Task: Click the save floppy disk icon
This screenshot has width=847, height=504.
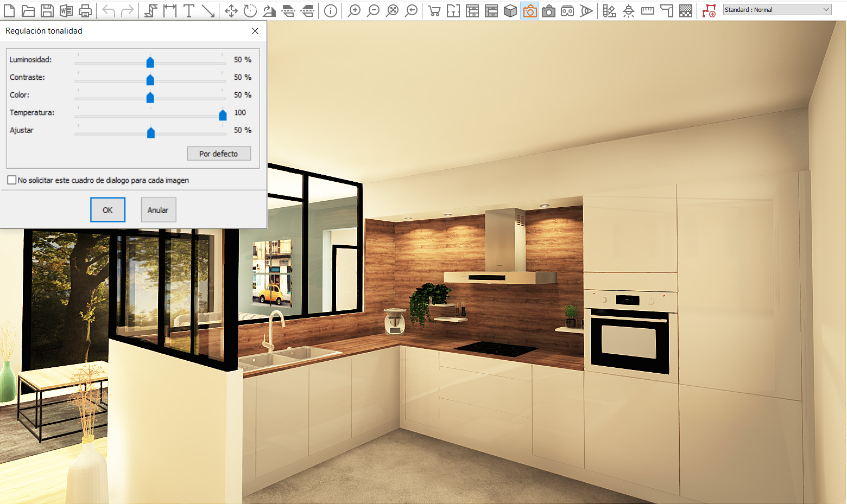Action: (x=47, y=10)
